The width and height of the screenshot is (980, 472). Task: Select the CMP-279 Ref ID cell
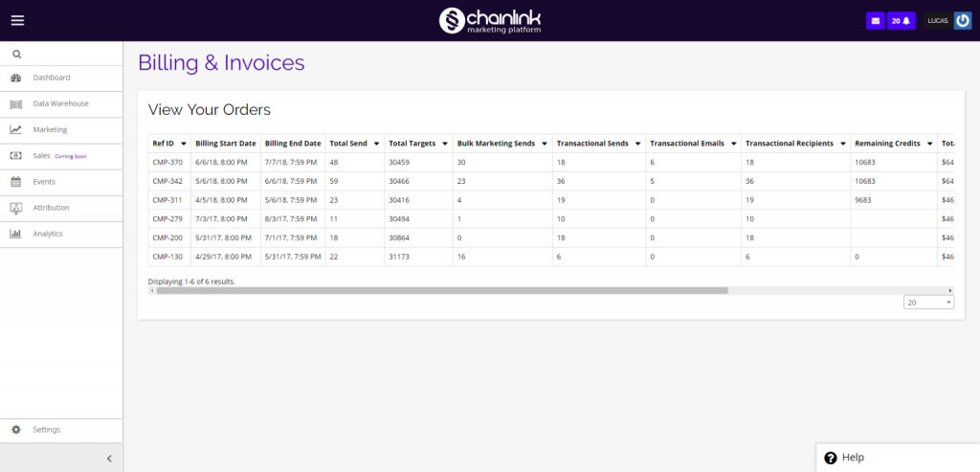(x=169, y=219)
